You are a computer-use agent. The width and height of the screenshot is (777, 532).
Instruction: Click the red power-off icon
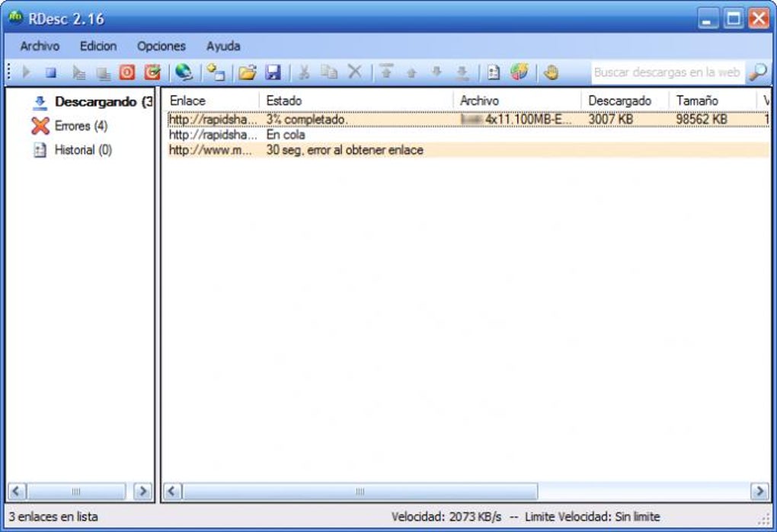pyautogui.click(x=127, y=73)
